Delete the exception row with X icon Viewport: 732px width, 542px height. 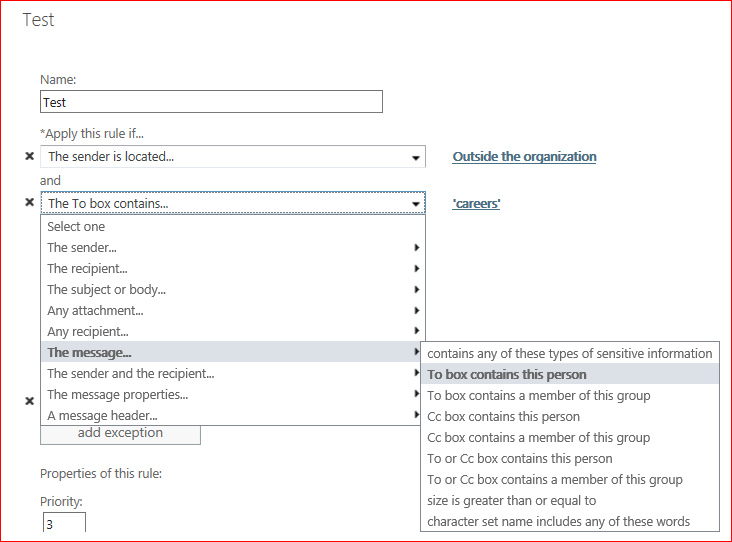[29, 401]
